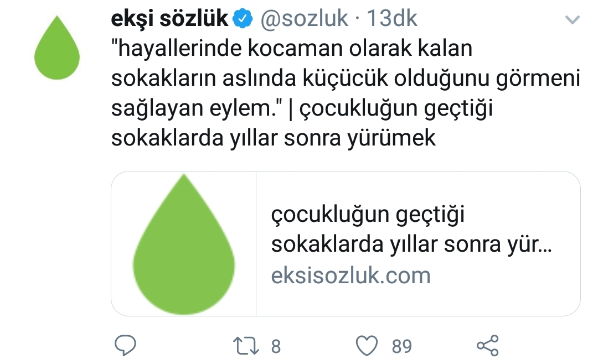
Task: Retweet using the arrows icon
Action: pyautogui.click(x=246, y=346)
